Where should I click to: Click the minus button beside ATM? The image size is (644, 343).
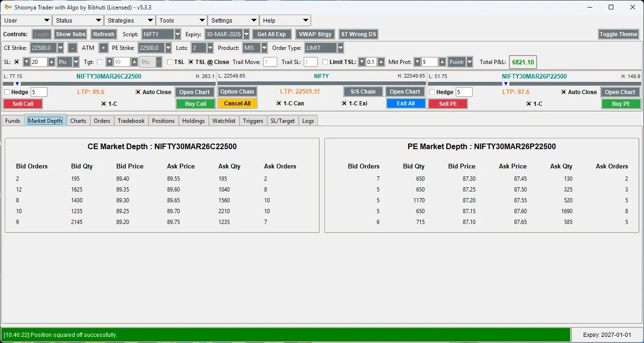point(72,48)
